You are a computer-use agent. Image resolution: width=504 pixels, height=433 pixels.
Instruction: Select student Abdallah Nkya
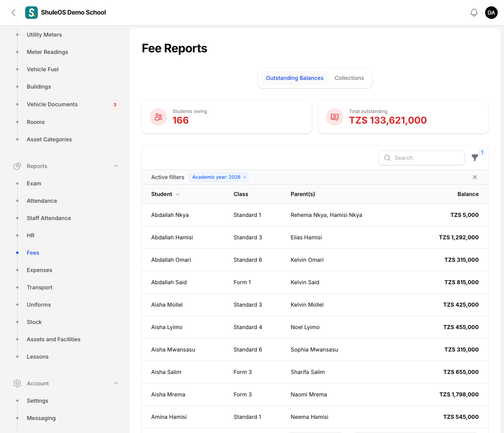click(170, 215)
